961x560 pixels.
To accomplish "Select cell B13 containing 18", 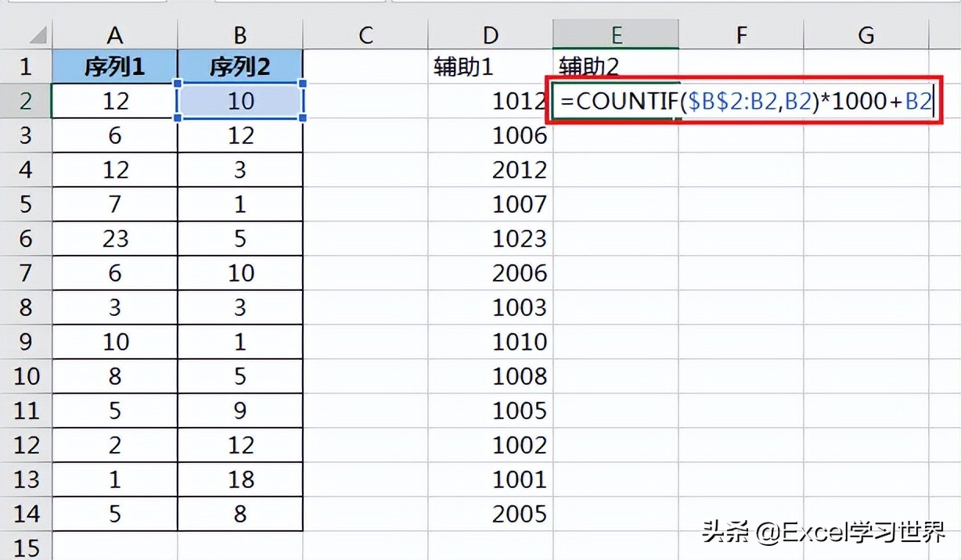I will pos(240,479).
